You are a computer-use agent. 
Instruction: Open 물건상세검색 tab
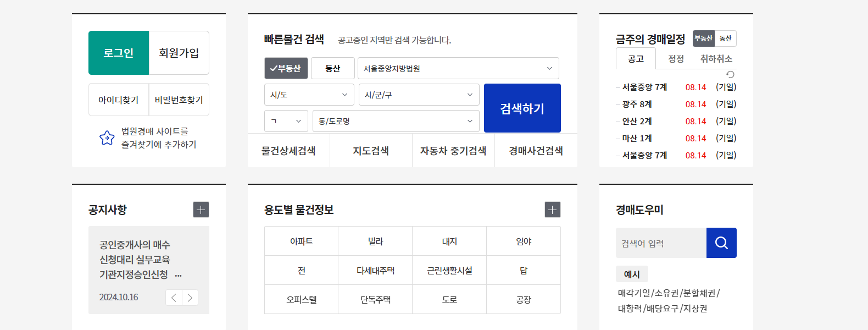pos(289,151)
